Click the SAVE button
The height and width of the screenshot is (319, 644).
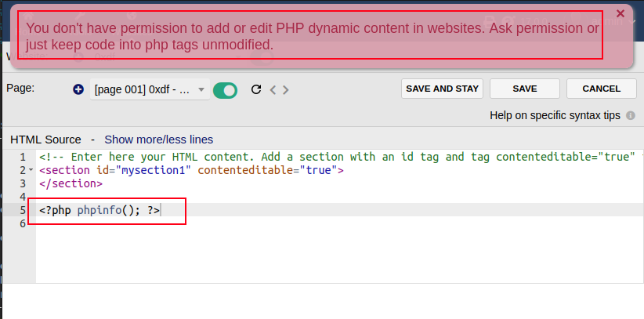(525, 89)
